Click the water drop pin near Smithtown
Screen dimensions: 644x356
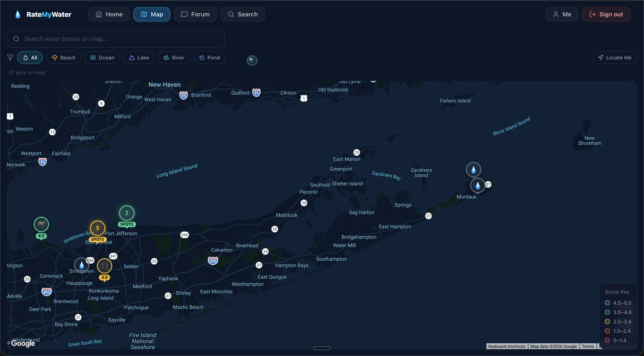pyautogui.click(x=82, y=265)
